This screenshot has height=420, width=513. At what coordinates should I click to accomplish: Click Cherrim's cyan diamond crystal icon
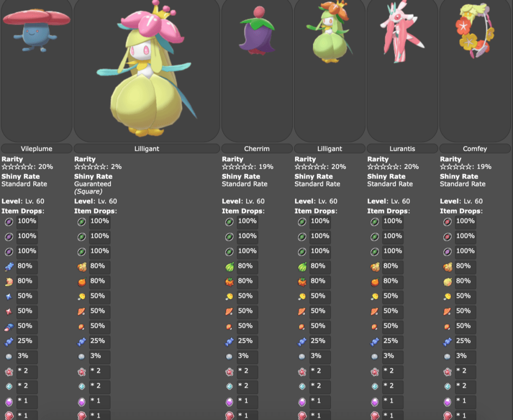click(x=229, y=386)
